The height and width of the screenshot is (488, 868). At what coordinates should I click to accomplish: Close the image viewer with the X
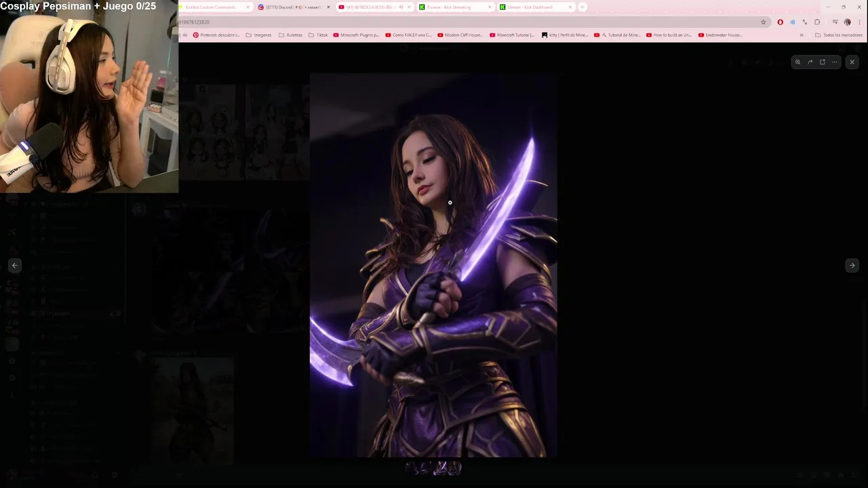pos(852,62)
